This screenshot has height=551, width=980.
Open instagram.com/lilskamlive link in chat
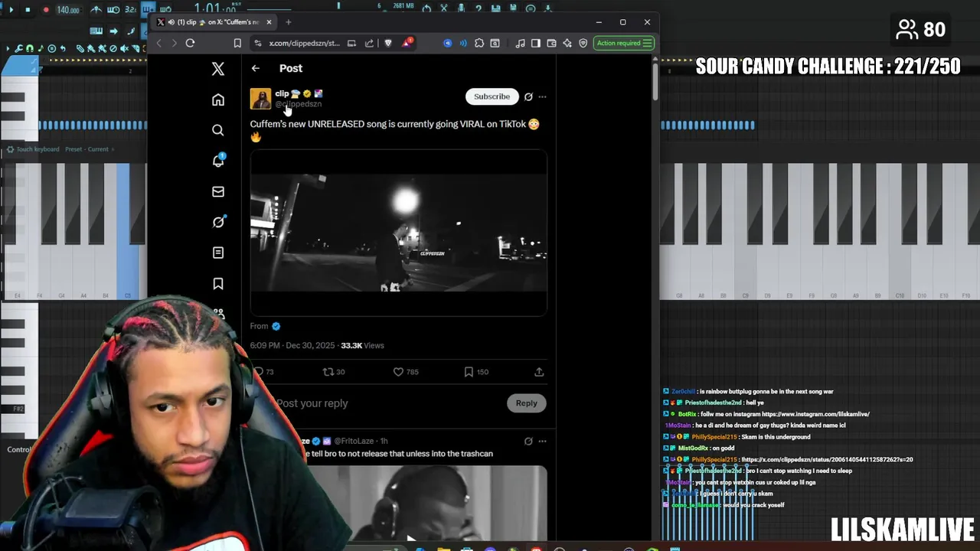pos(815,414)
